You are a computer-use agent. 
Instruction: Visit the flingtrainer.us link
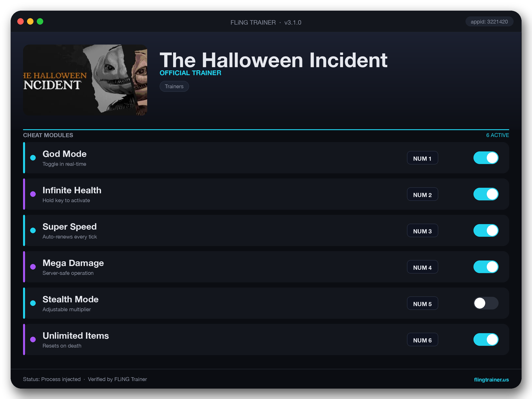click(x=491, y=379)
